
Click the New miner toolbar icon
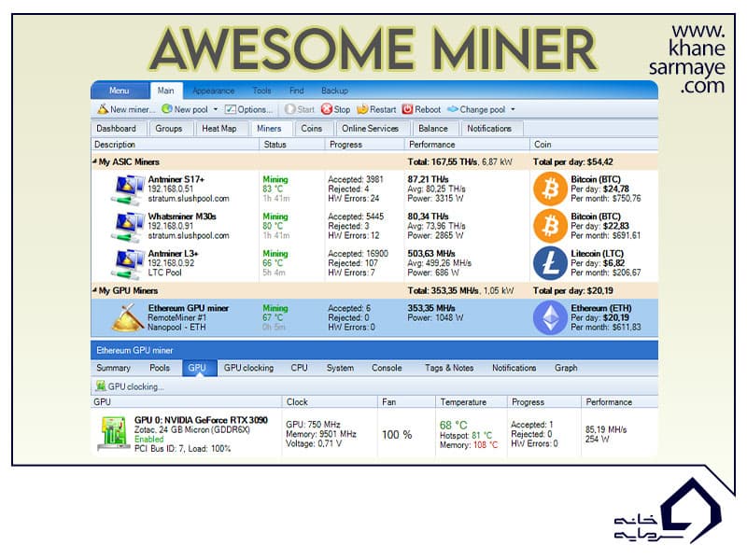coord(103,109)
